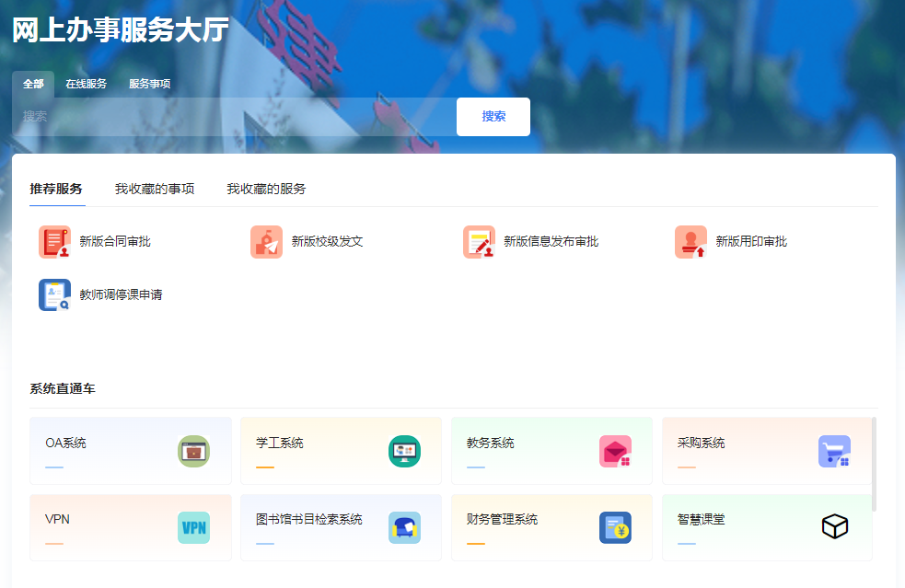
Task: Click the 新版合同审批 red document icon
Action: pos(54,242)
